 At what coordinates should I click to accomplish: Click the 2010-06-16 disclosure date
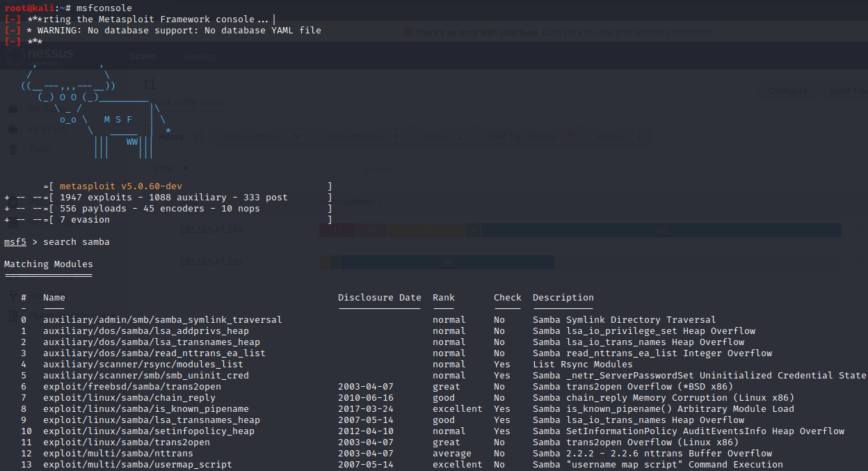[366, 398]
